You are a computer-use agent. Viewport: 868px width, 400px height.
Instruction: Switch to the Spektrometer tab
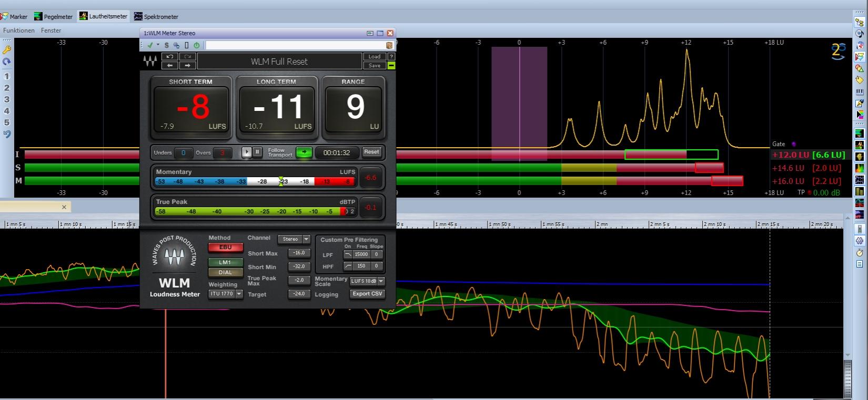pyautogui.click(x=156, y=16)
